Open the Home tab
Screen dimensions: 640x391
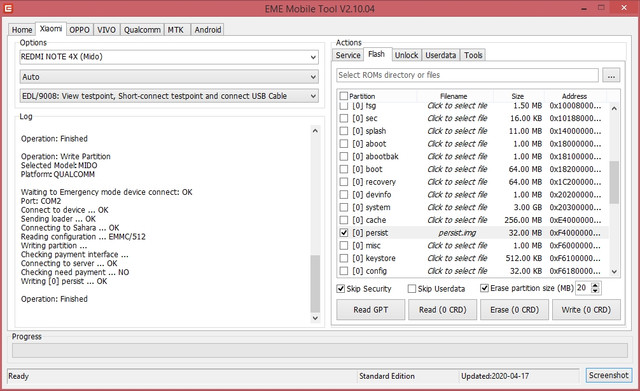(22, 30)
